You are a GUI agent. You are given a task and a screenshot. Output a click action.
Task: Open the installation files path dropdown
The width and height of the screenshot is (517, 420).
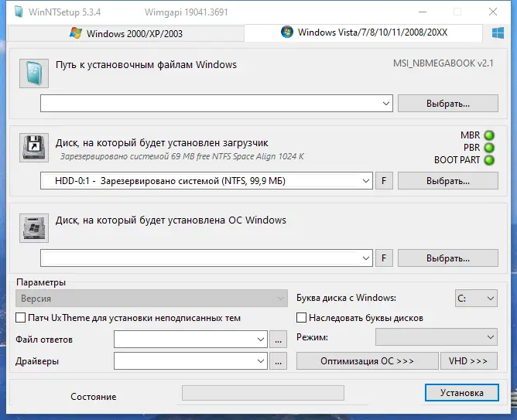tap(217, 104)
